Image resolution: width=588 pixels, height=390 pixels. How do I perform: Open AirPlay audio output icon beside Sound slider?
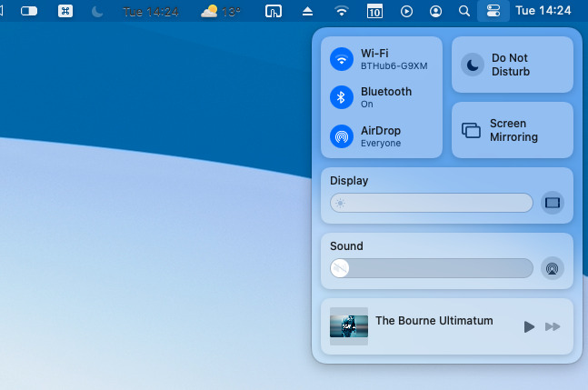pyautogui.click(x=552, y=268)
